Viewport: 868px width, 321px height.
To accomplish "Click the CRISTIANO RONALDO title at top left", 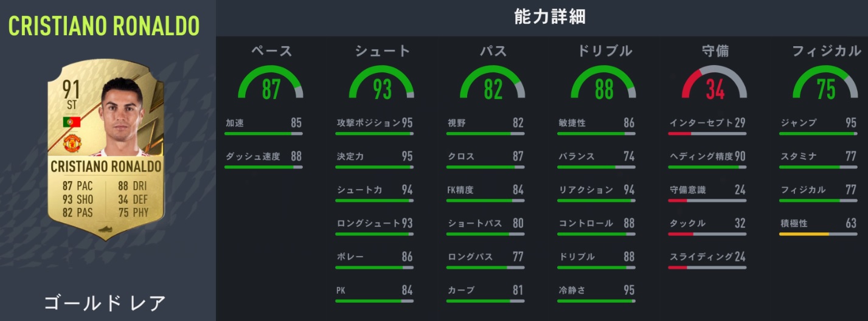I will click(104, 26).
